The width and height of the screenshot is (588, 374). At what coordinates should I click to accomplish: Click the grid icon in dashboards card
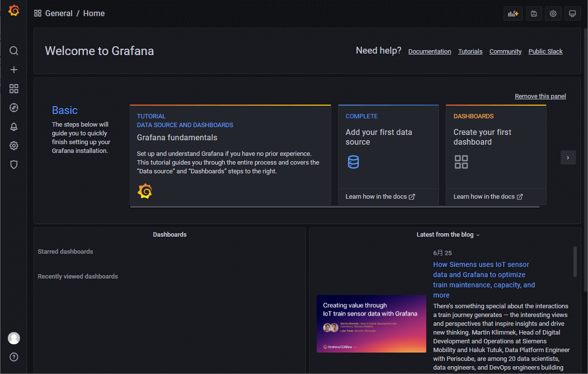coord(461,162)
